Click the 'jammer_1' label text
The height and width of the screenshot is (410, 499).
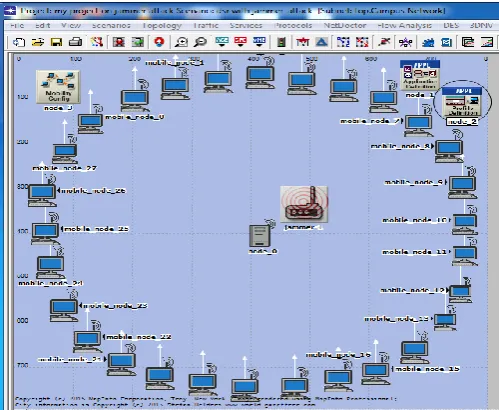click(304, 227)
